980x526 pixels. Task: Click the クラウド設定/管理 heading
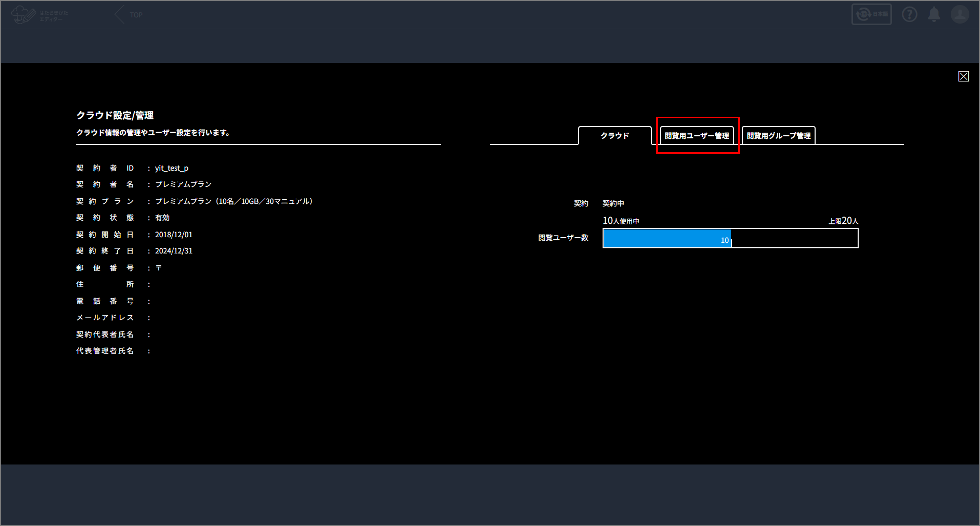(115, 115)
